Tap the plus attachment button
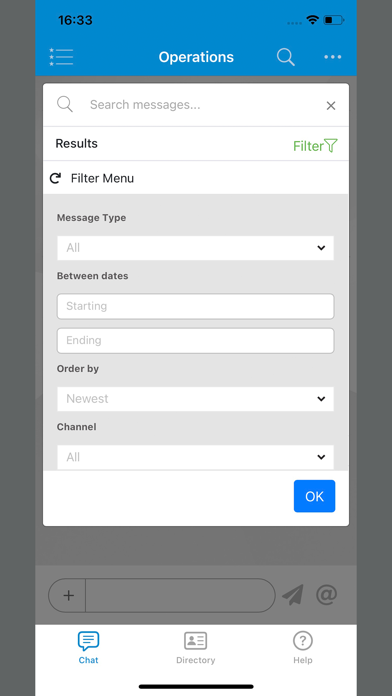This screenshot has height=696, width=392. click(x=68, y=595)
